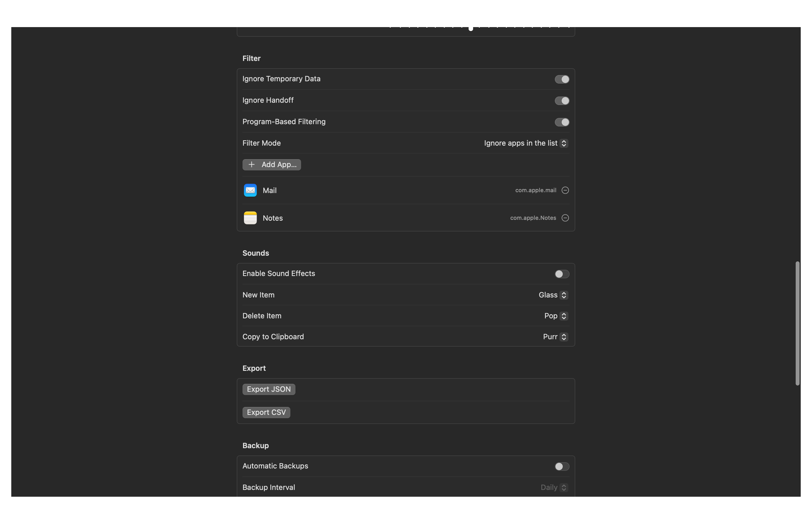
Task: Click com.apple.Notes bundle identifier text
Action: [533, 218]
